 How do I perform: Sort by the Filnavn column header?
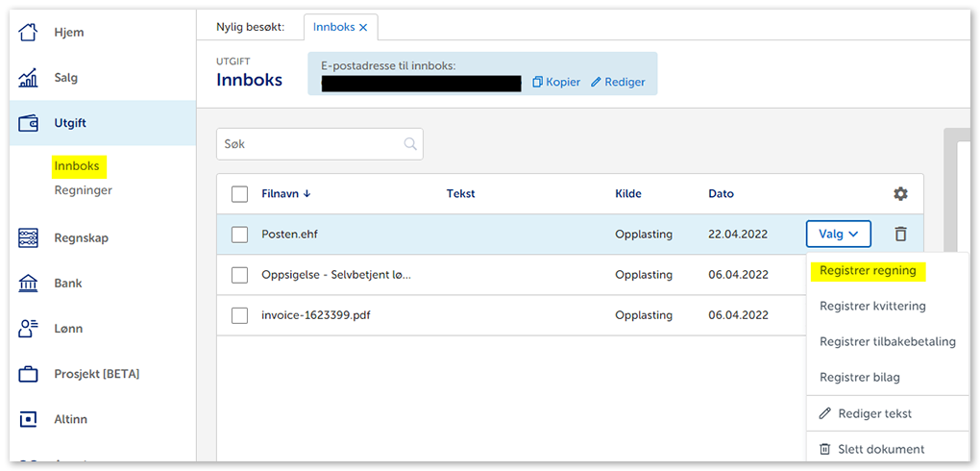(x=285, y=194)
